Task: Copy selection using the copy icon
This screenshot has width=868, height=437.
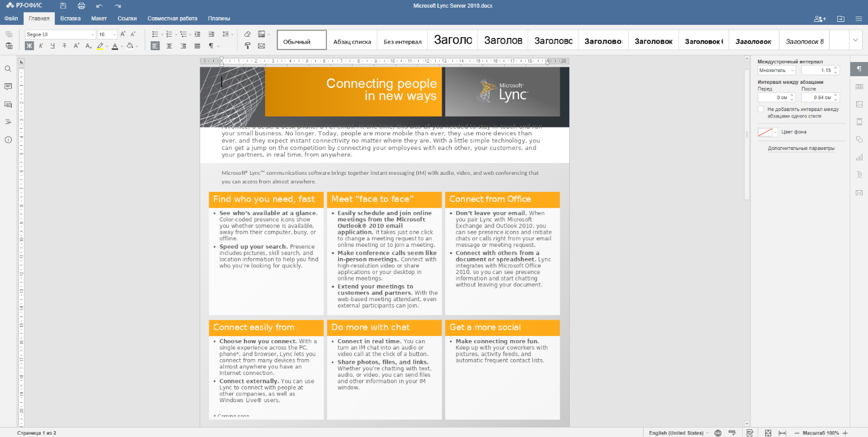Action: (9, 34)
